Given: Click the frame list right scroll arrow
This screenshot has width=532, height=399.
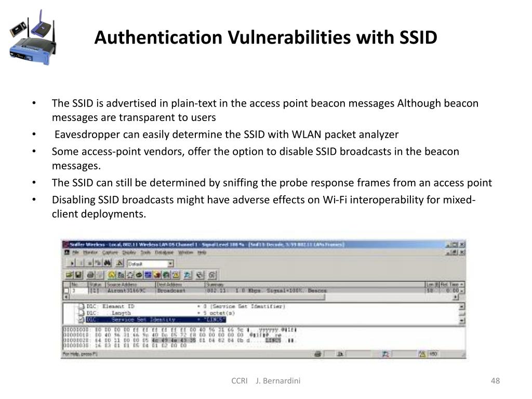Looking at the screenshot, I should 456,297.
